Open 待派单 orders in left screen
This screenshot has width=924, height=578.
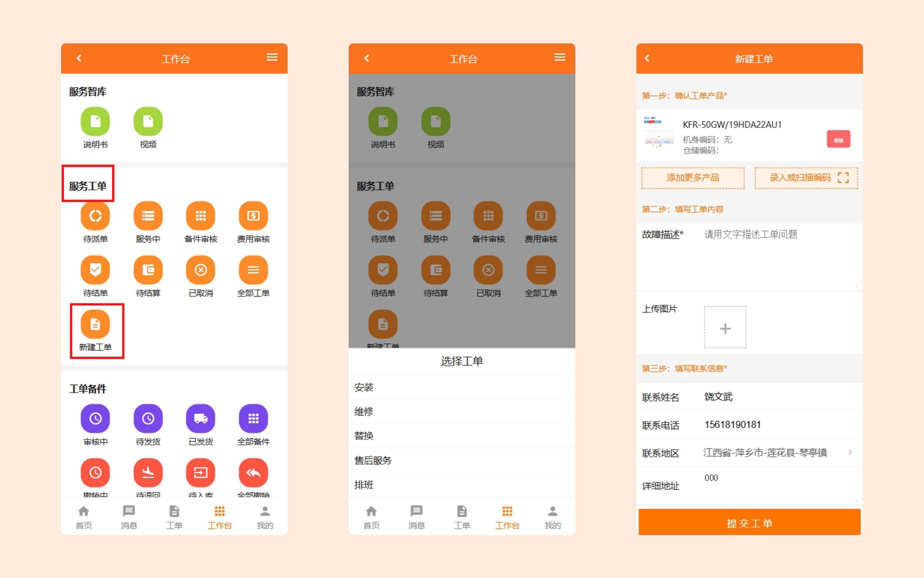click(x=95, y=216)
